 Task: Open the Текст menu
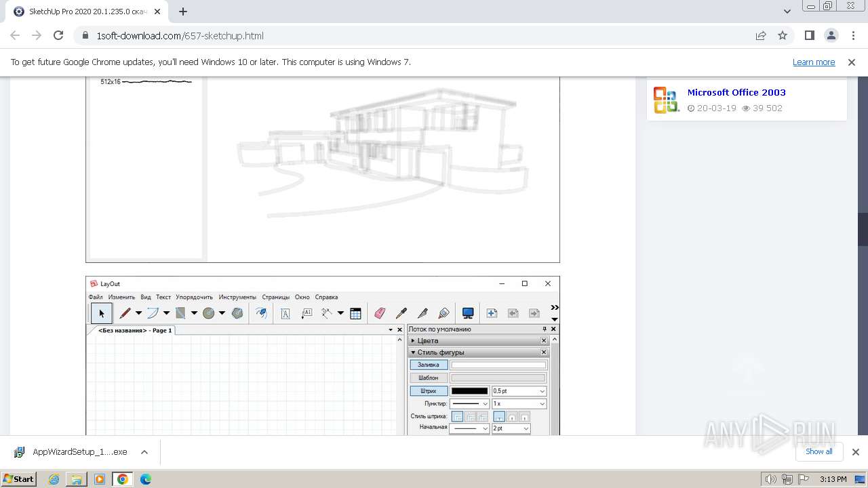click(163, 297)
